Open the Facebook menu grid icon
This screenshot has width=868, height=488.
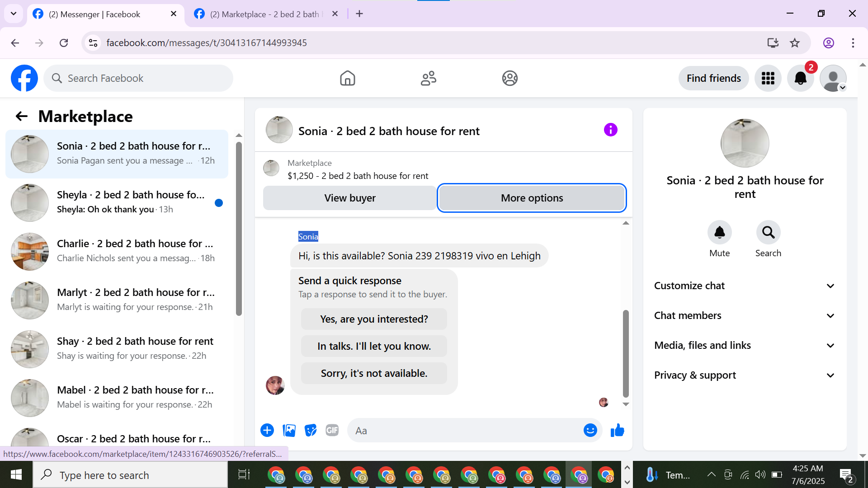coord(768,78)
